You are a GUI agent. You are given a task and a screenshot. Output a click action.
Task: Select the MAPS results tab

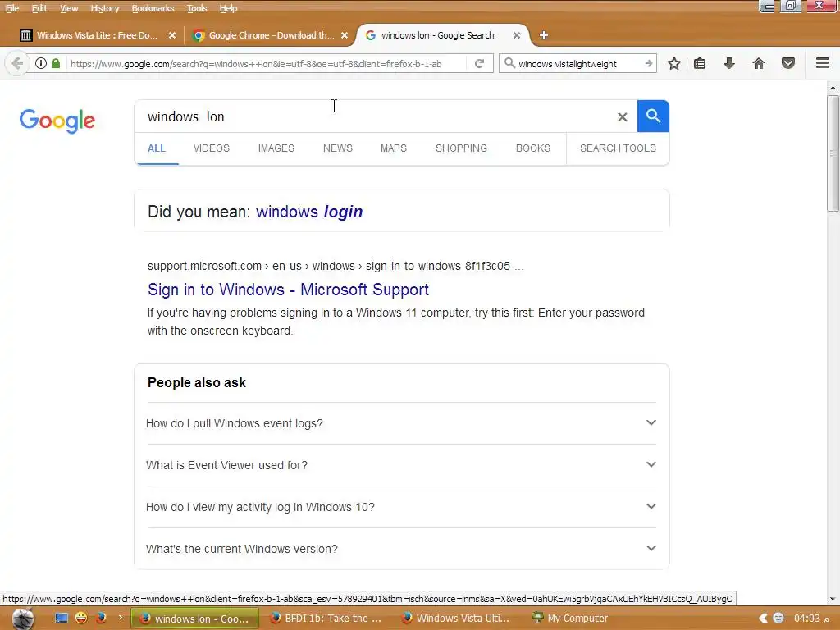point(393,148)
